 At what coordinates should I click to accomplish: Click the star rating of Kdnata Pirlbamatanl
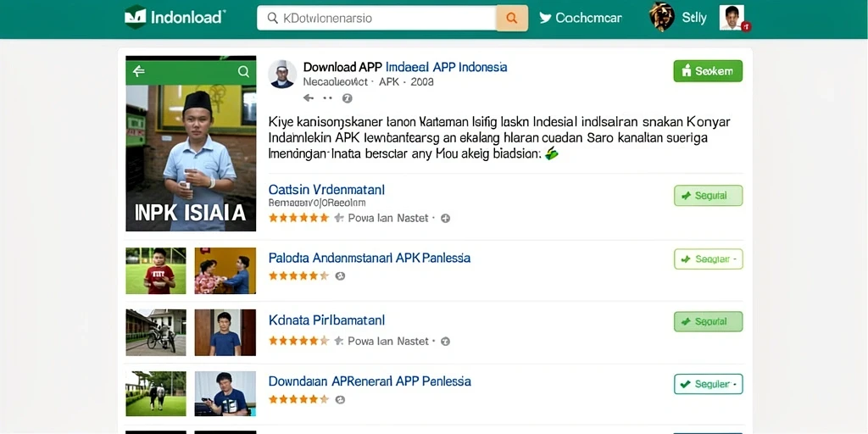coord(299,341)
